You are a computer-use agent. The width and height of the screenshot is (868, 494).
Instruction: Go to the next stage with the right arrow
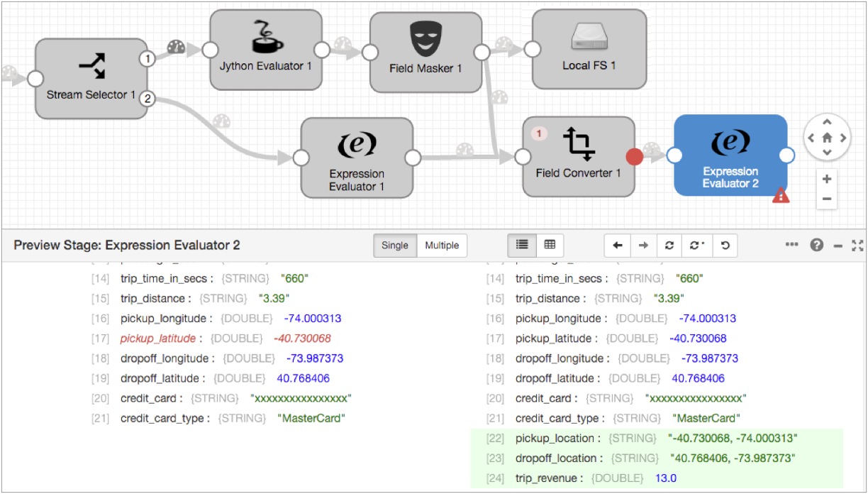(x=644, y=245)
